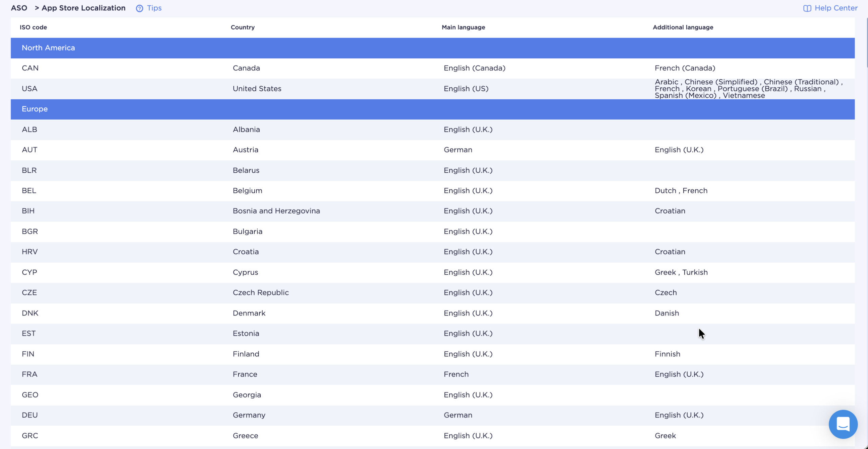Open the Help Center book icon

point(807,8)
